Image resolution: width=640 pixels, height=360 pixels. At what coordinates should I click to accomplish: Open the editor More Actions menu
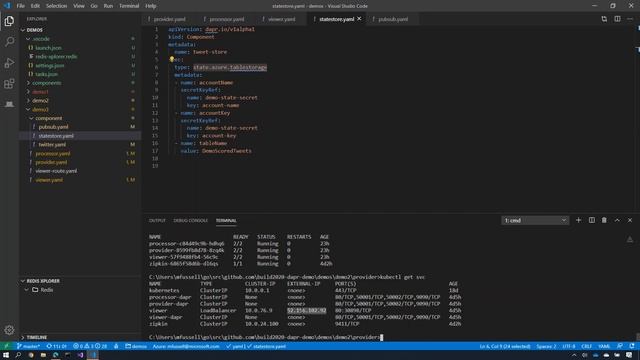[x=630, y=19]
